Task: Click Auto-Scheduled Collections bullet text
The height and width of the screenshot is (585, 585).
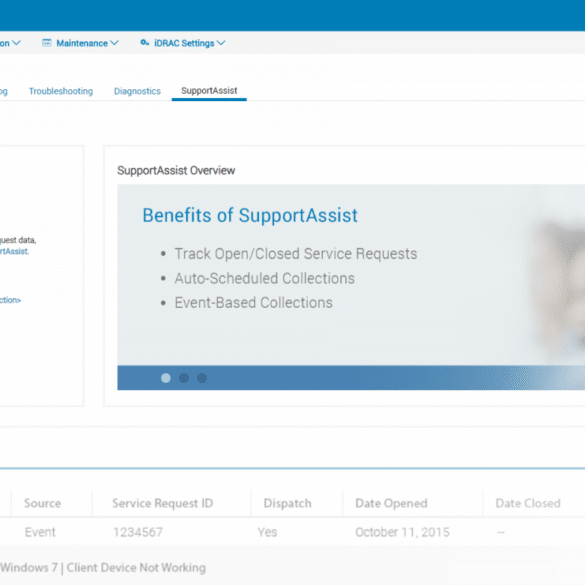Action: tap(265, 278)
